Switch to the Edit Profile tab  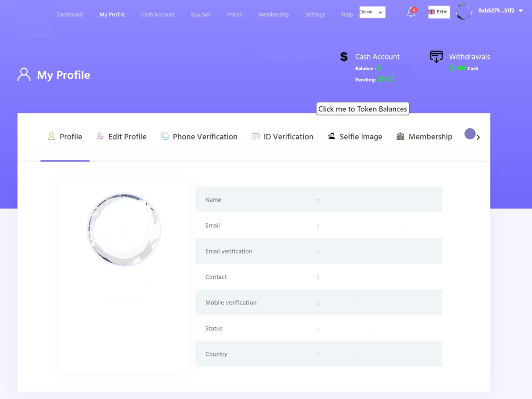pos(121,137)
